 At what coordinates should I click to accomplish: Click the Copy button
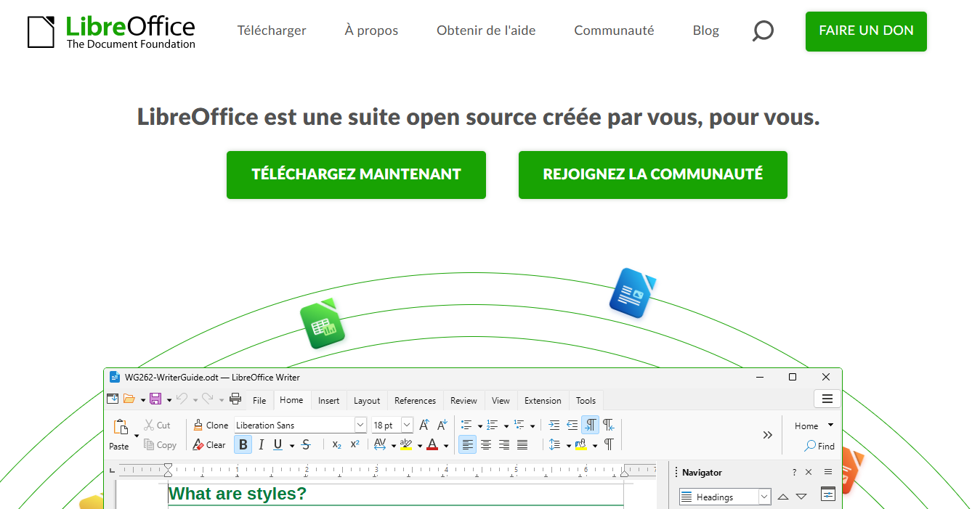(160, 445)
